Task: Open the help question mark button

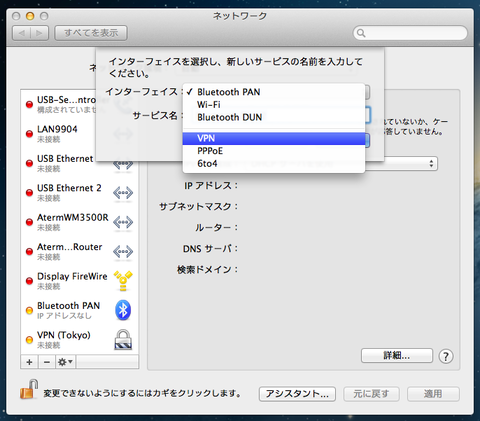Action: click(x=446, y=356)
